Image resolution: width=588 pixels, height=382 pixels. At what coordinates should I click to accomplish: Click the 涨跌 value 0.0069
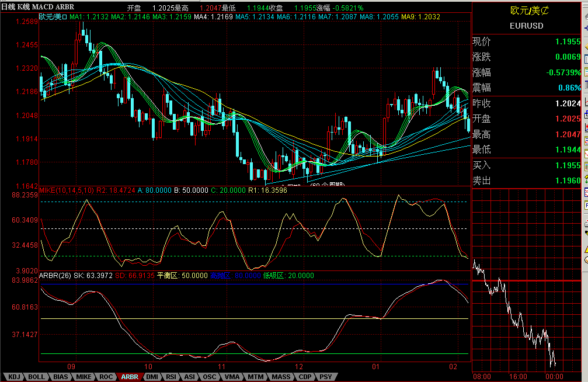click(x=568, y=57)
